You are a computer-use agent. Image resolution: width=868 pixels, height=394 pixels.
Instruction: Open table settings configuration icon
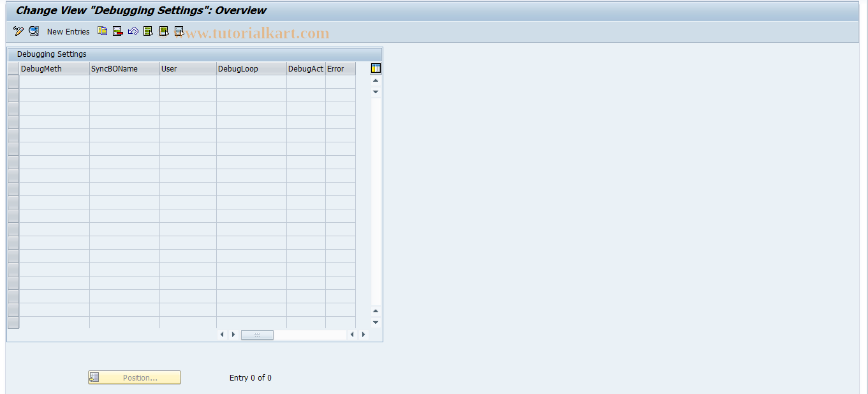click(x=376, y=68)
